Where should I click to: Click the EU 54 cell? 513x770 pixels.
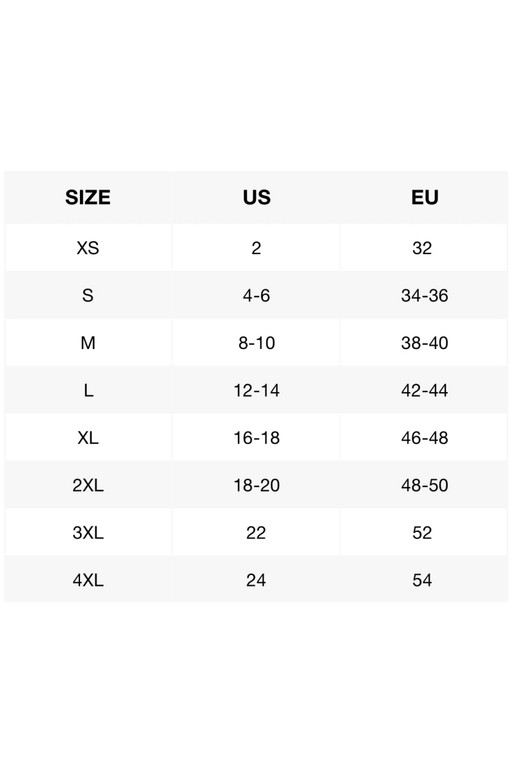coord(422,580)
